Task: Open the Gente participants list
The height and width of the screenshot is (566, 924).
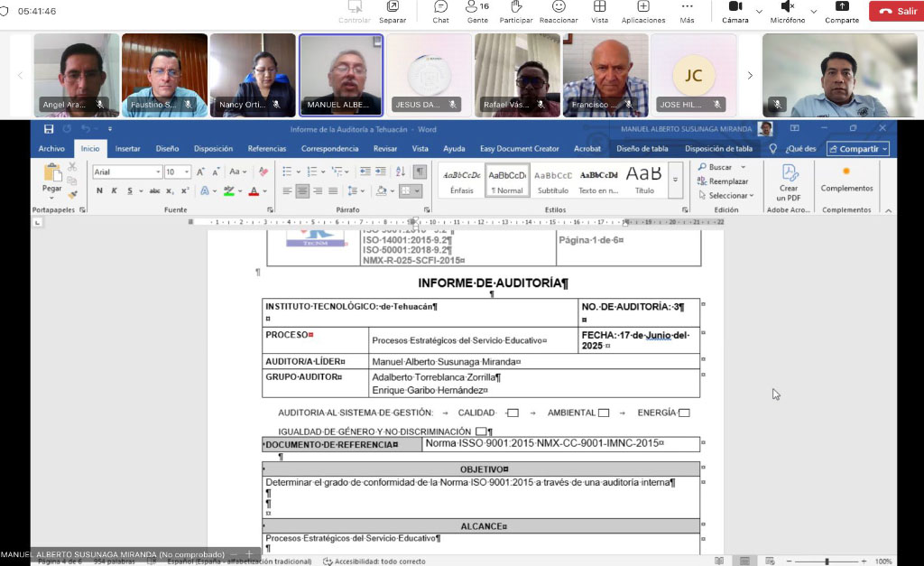Action: pyautogui.click(x=477, y=12)
